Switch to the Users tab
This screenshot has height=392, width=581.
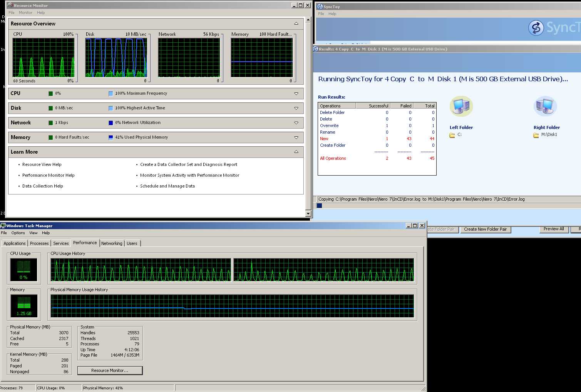132,243
